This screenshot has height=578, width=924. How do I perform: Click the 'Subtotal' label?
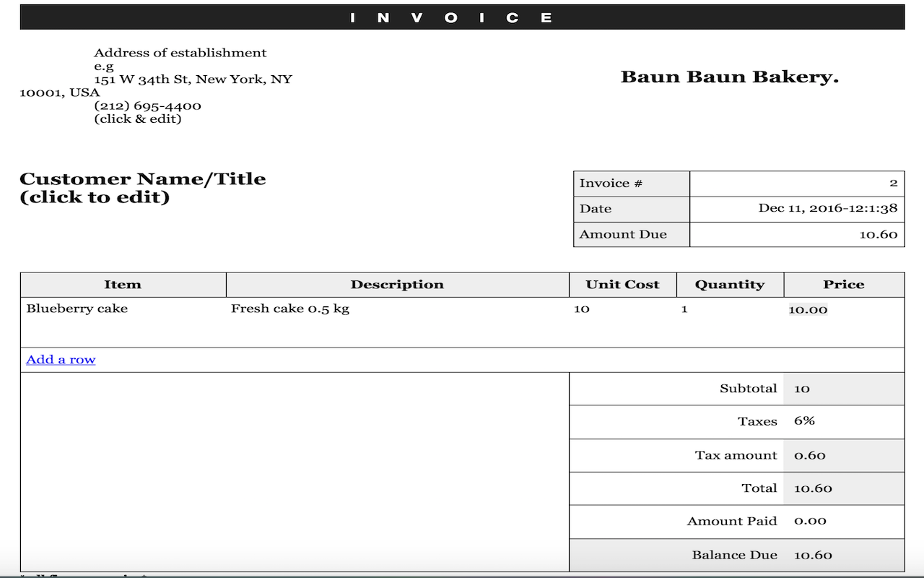pos(748,389)
